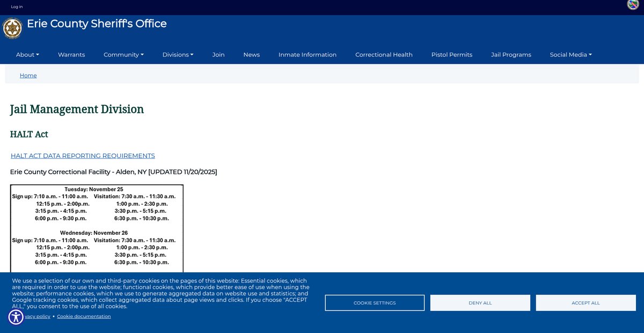
Task: Click the county seal icon at the top right
Action: tap(633, 4)
